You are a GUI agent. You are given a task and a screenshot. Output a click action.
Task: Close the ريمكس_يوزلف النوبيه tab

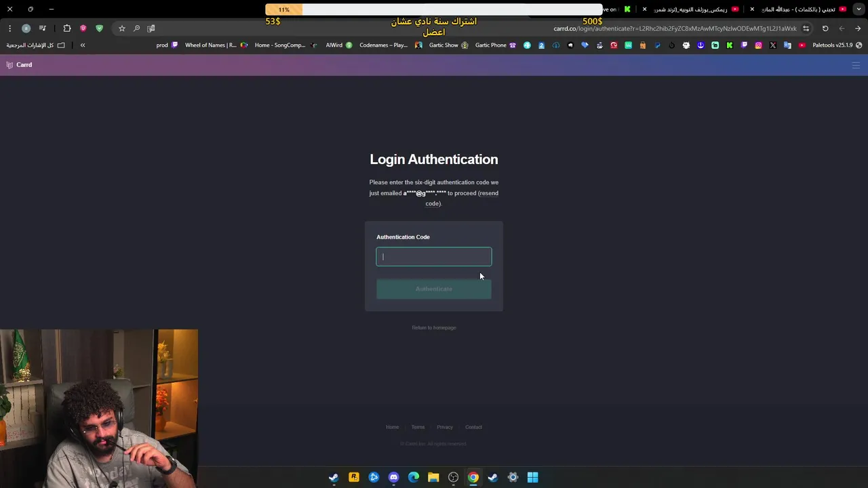click(644, 9)
